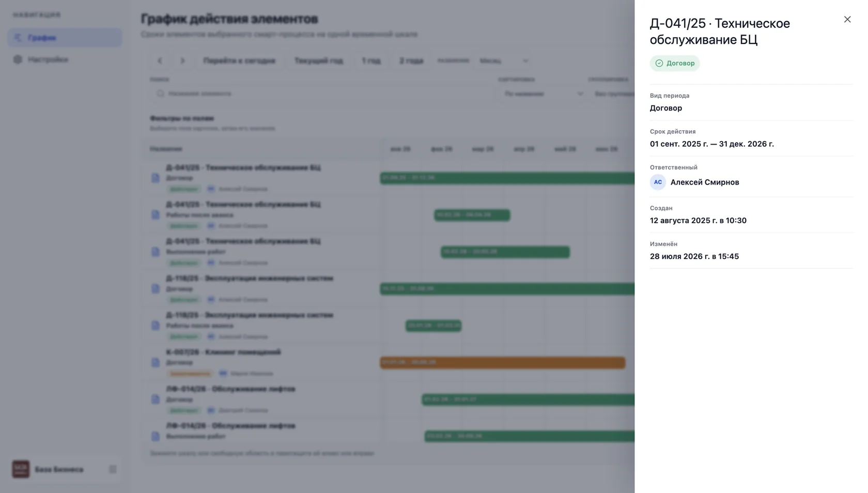Go to previous period with left chevron
Viewport: 868px width, 493px height.
pyautogui.click(x=160, y=60)
